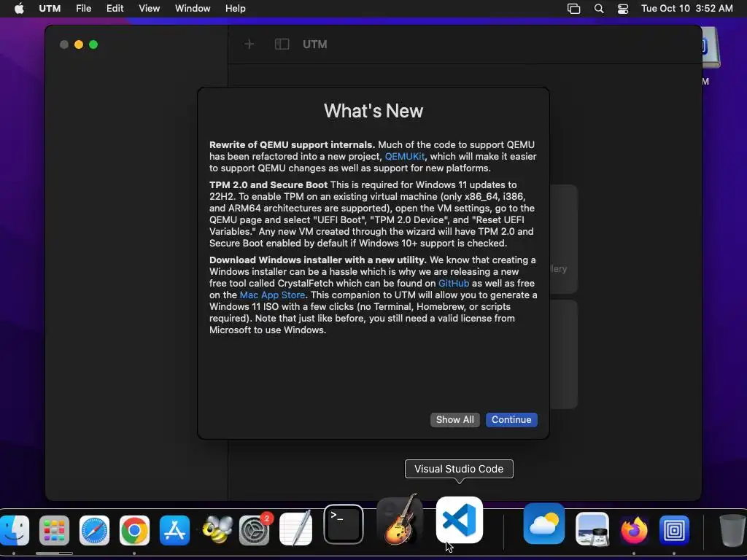
Task: Open Spotlight search in menu bar
Action: (599, 9)
